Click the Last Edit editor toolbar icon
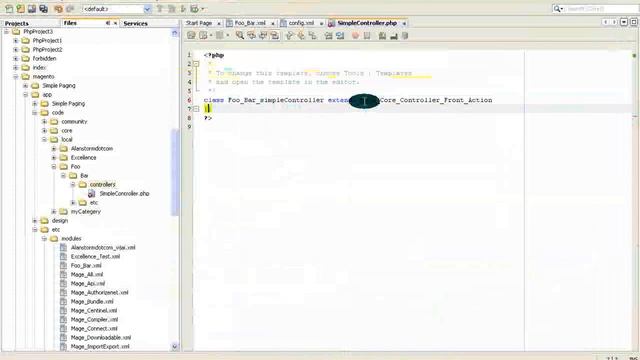The height and width of the screenshot is (360, 640). tap(191, 36)
